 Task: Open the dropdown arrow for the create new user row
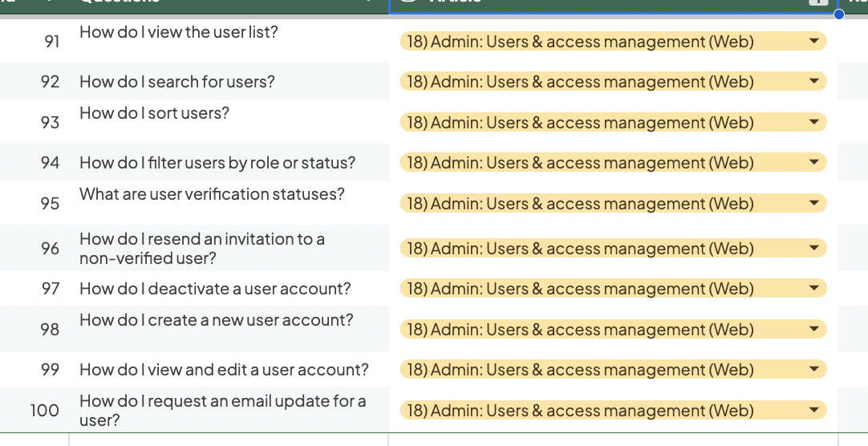(x=813, y=329)
